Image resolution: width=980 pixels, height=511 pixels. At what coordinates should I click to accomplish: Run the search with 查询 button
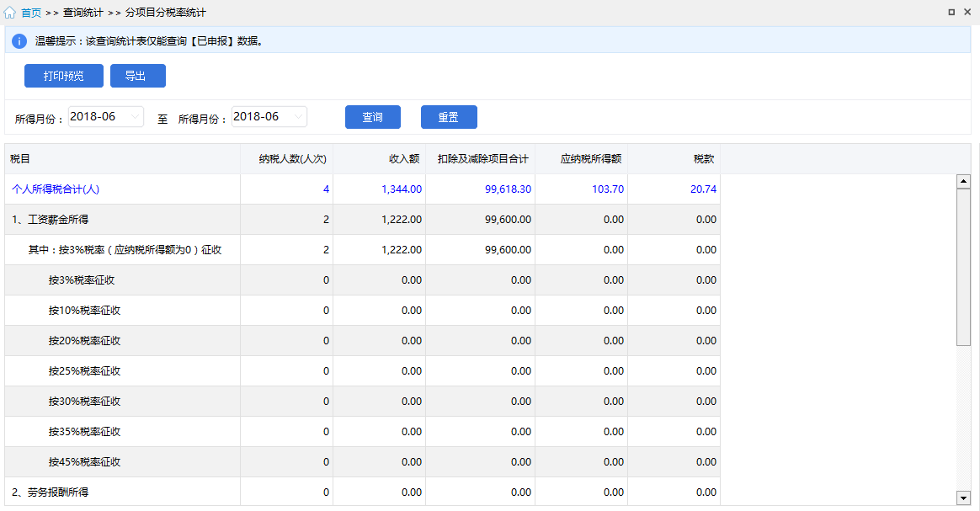coord(372,117)
